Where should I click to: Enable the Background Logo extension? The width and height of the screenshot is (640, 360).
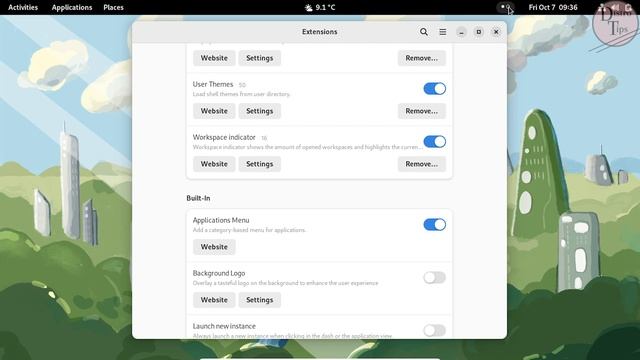(434, 278)
